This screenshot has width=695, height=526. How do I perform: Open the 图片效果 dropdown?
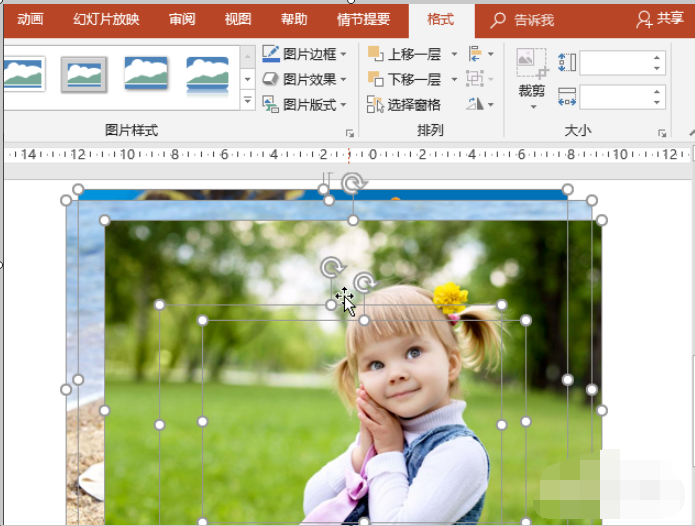[305, 79]
